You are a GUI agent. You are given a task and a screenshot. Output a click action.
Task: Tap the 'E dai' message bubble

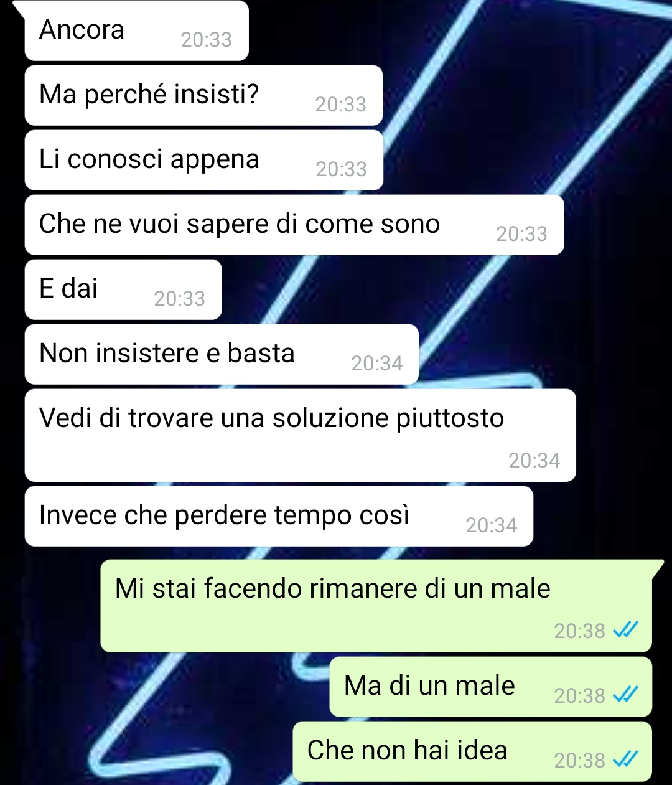coord(123,289)
